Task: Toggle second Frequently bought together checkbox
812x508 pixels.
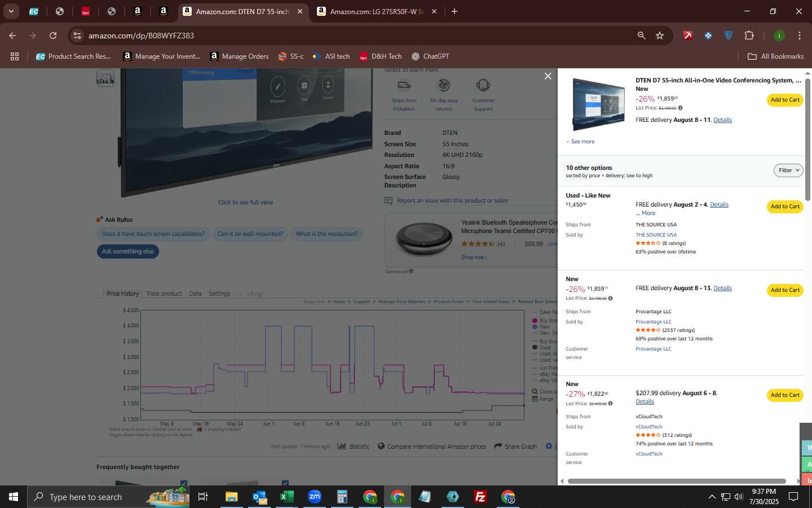Action: [x=285, y=483]
